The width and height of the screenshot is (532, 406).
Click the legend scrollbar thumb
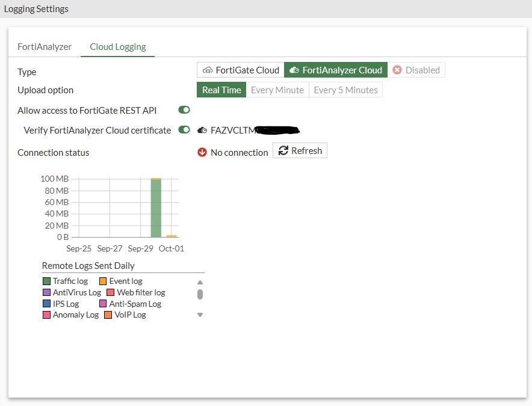(x=200, y=294)
